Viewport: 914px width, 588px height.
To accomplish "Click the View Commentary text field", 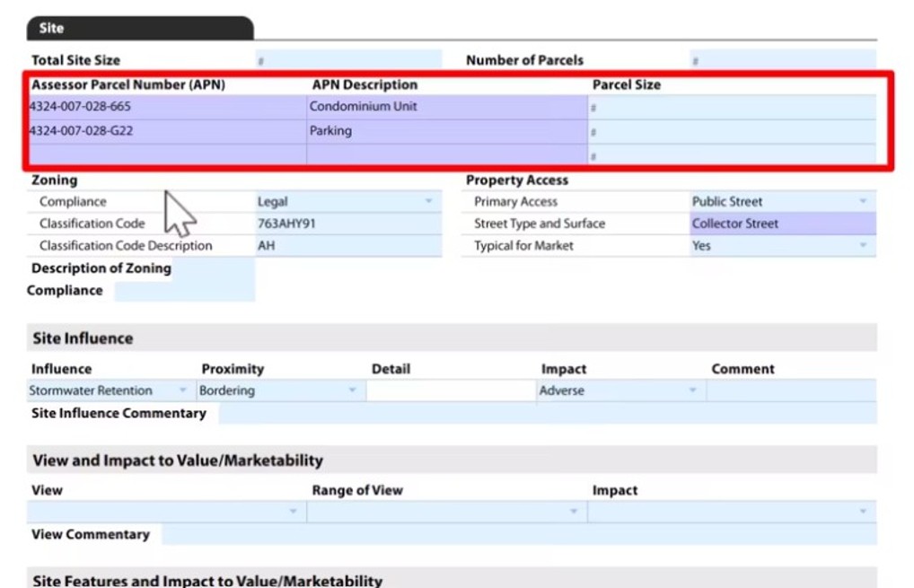I will 518,535.
